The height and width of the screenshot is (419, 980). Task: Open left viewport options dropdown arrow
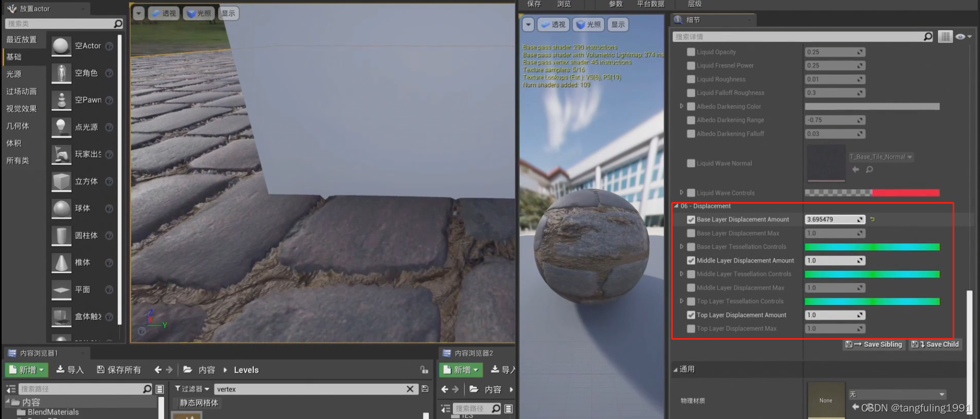coord(139,13)
